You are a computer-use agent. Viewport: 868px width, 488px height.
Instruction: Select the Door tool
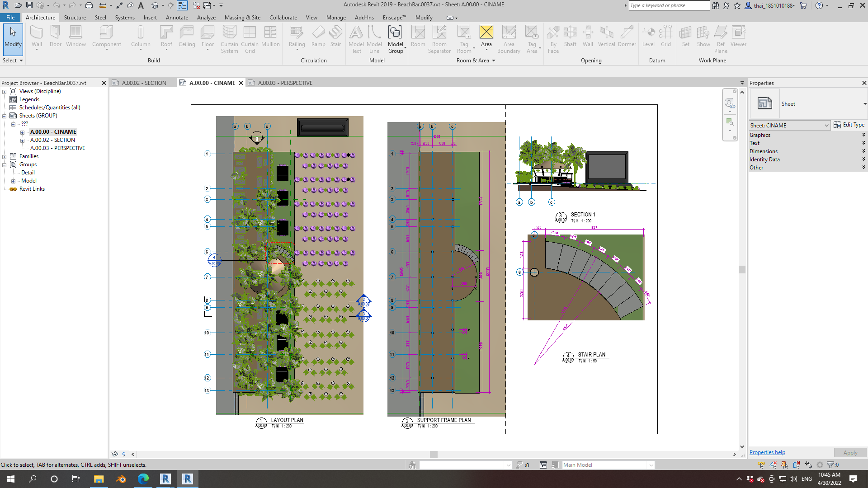point(56,36)
